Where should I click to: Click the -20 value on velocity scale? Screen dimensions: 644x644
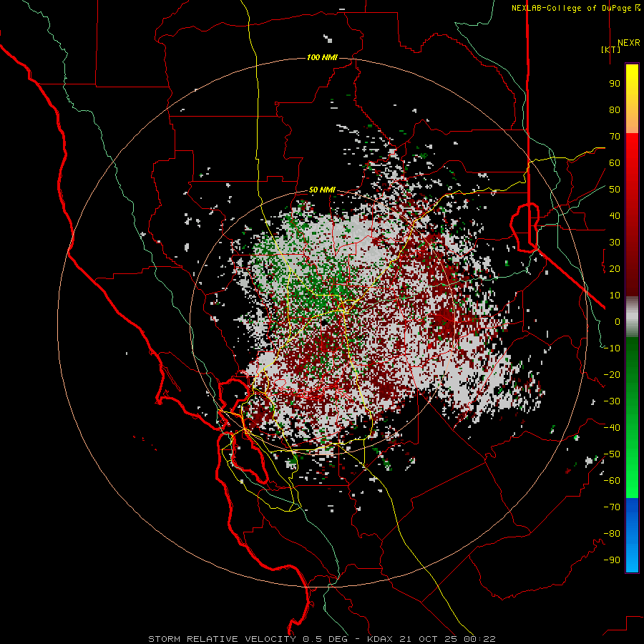coord(612,374)
